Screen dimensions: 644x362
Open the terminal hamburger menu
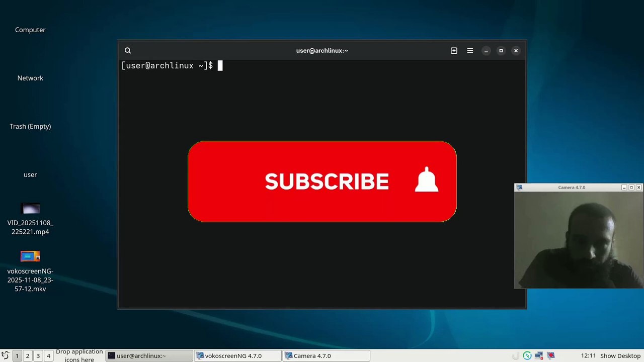pos(470,50)
